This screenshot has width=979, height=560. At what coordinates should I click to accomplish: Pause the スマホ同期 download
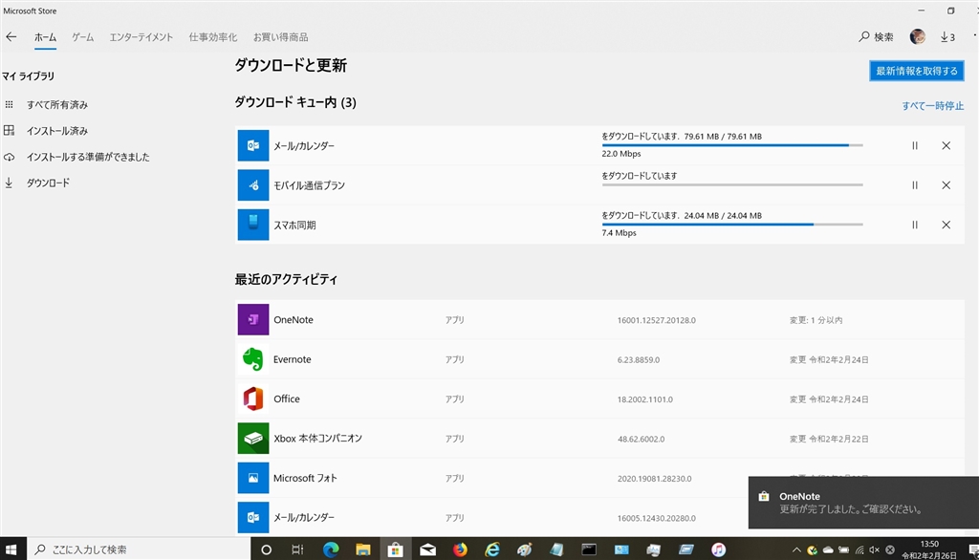915,225
